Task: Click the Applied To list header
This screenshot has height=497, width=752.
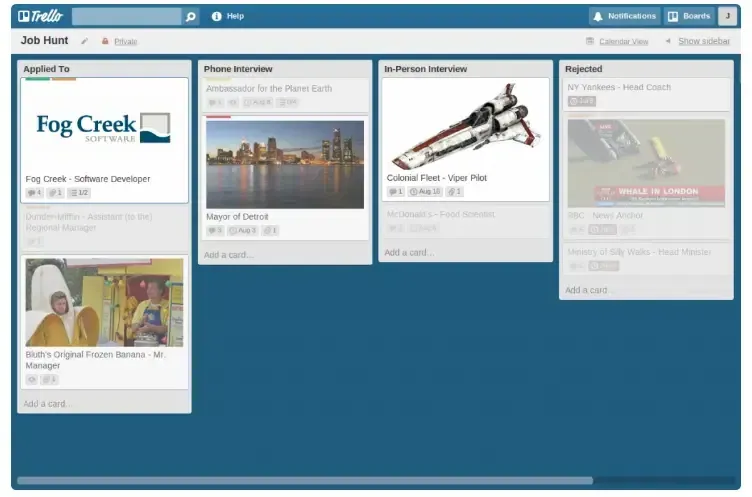Action: pos(47,69)
